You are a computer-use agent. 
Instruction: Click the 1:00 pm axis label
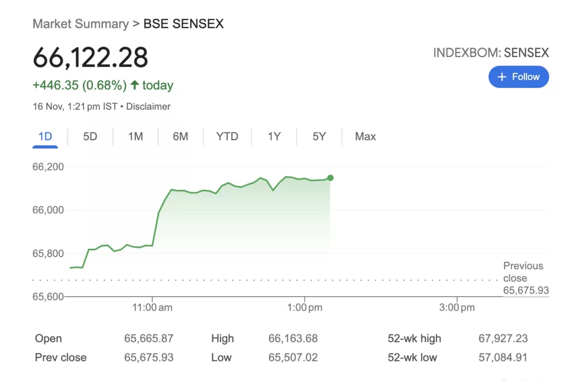(x=305, y=308)
